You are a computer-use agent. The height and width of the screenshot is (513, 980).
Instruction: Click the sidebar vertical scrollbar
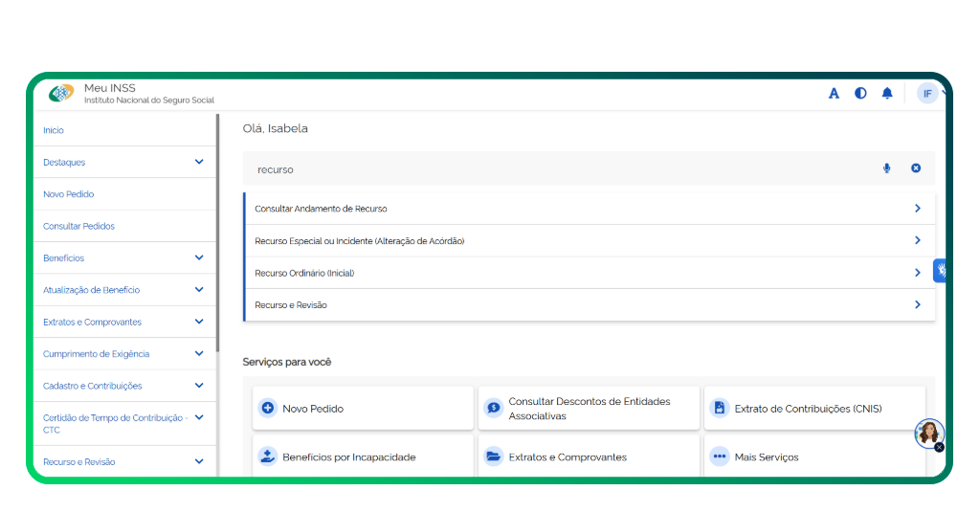click(x=217, y=233)
